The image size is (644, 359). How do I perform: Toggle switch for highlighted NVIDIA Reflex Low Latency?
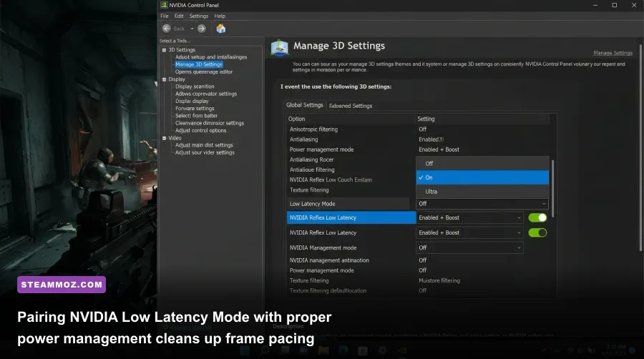coord(537,217)
